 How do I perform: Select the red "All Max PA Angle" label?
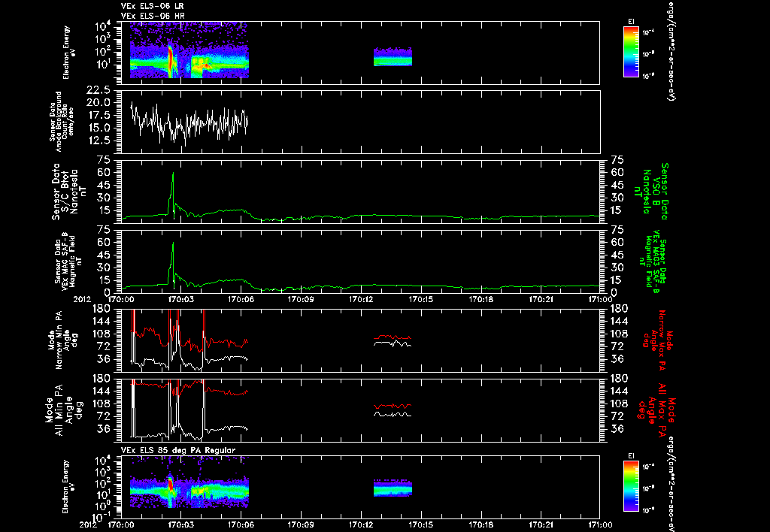[x=656, y=410]
